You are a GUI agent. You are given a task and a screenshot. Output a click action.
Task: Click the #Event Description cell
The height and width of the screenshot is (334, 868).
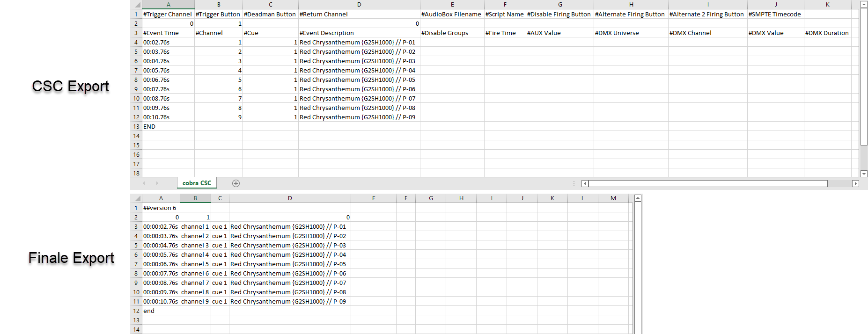point(359,33)
